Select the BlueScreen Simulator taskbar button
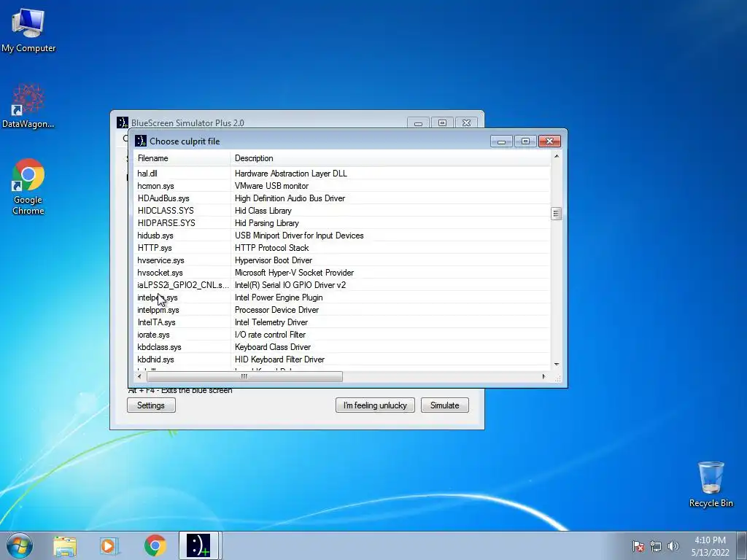The width and height of the screenshot is (747, 560). (x=198, y=545)
